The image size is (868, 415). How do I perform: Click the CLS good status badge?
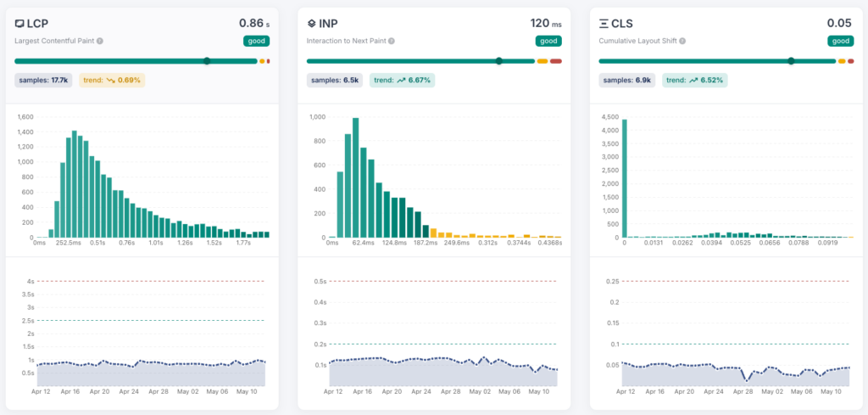841,41
